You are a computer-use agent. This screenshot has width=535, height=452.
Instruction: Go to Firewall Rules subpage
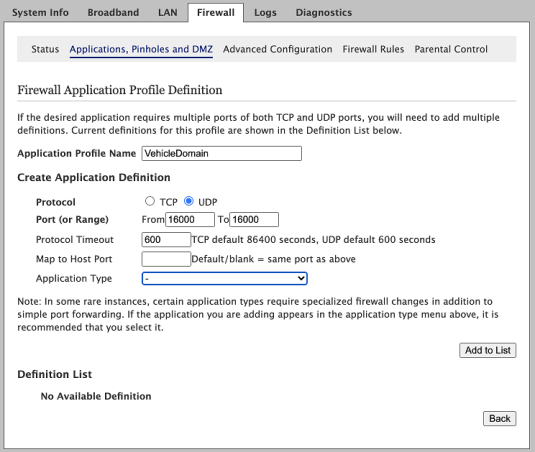click(373, 49)
